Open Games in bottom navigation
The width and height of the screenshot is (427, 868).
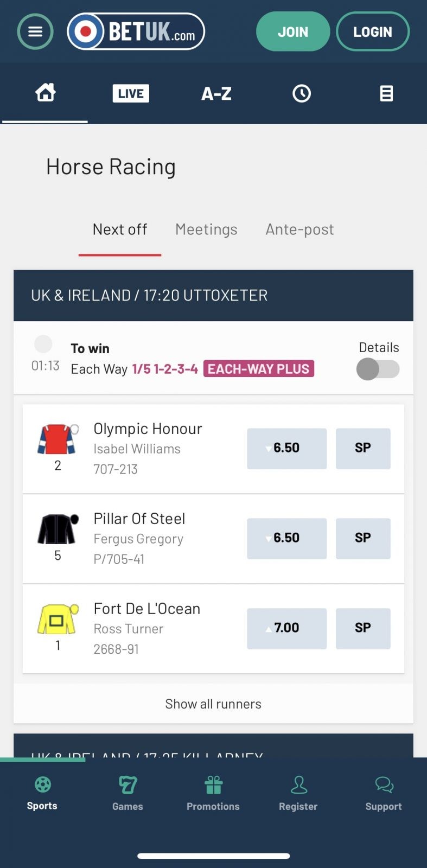click(x=128, y=793)
